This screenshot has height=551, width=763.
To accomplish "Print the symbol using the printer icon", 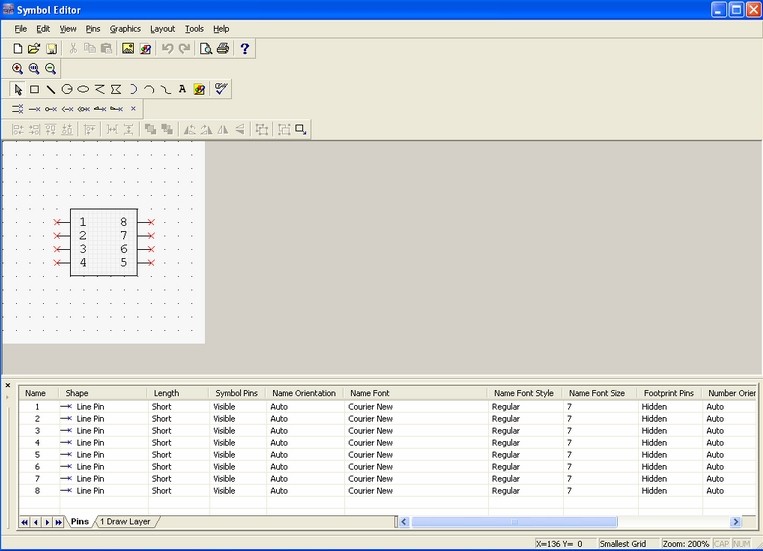I will point(223,49).
